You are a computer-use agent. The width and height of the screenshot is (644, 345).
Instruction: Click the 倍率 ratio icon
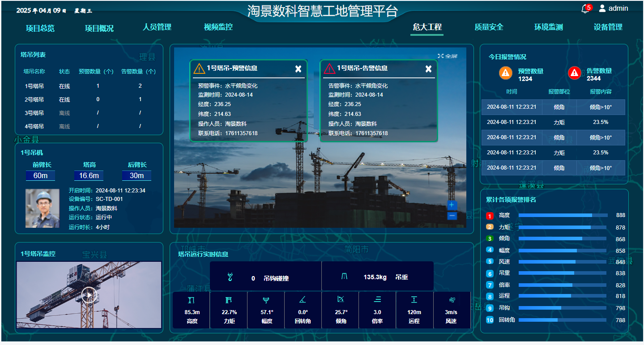point(377,300)
